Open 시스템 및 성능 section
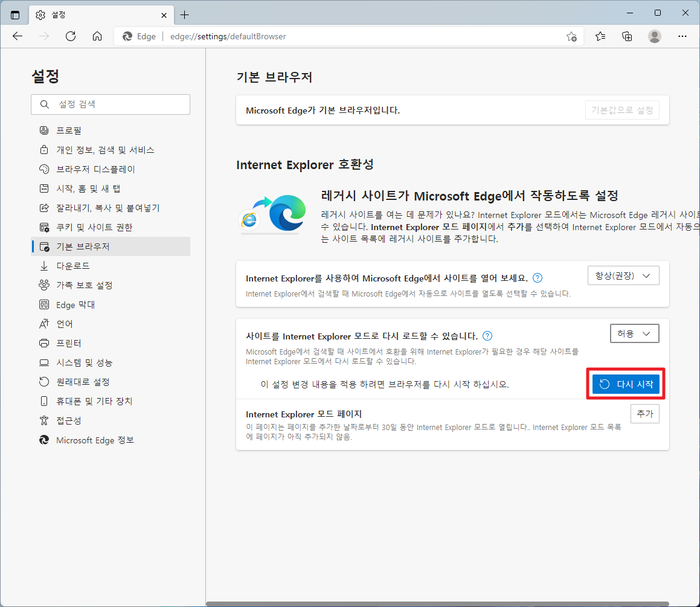Image resolution: width=700 pixels, height=607 pixels. (111, 363)
